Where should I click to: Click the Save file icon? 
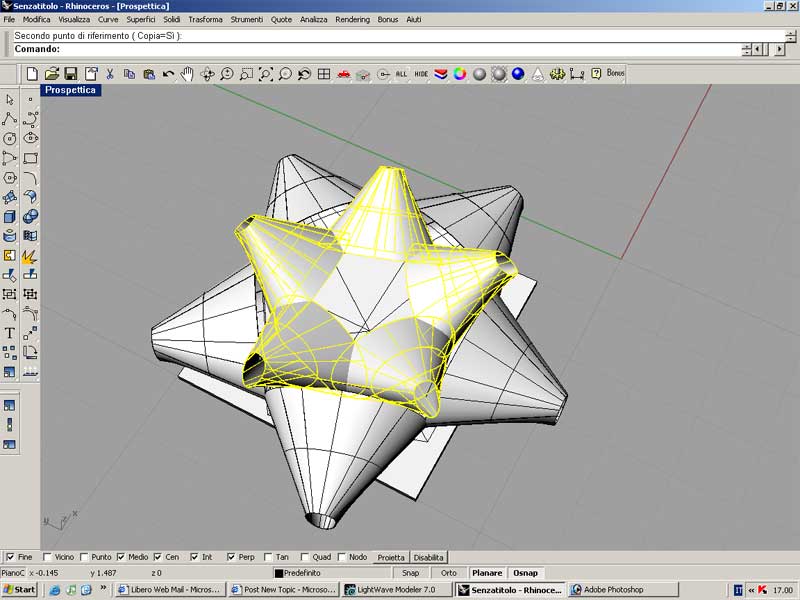71,74
